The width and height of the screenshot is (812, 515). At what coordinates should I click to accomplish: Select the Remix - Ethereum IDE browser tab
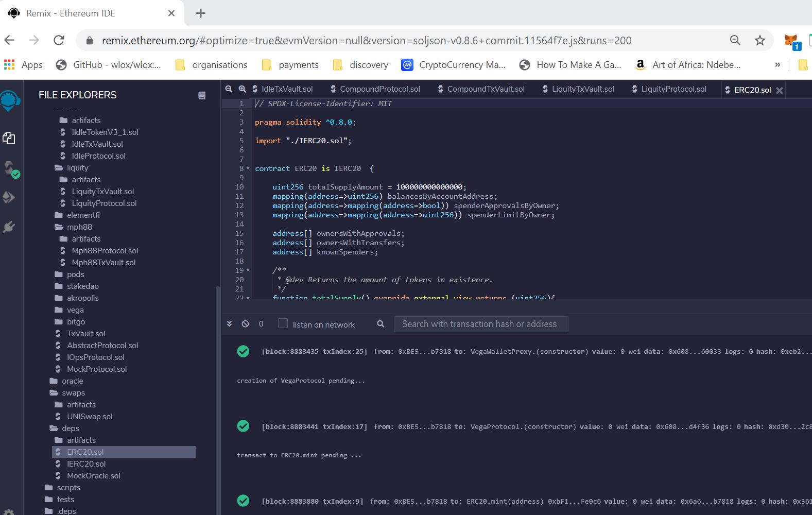click(x=93, y=13)
